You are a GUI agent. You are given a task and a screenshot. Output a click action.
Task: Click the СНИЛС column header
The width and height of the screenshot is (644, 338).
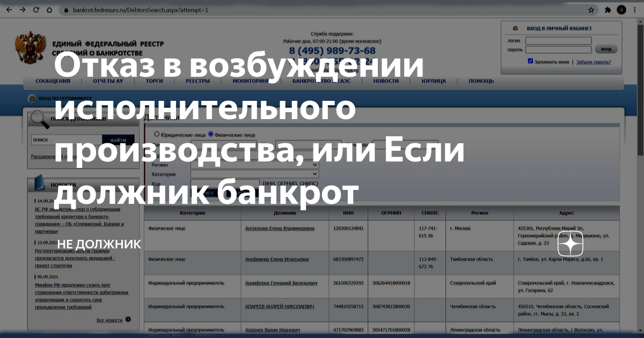[430, 213]
